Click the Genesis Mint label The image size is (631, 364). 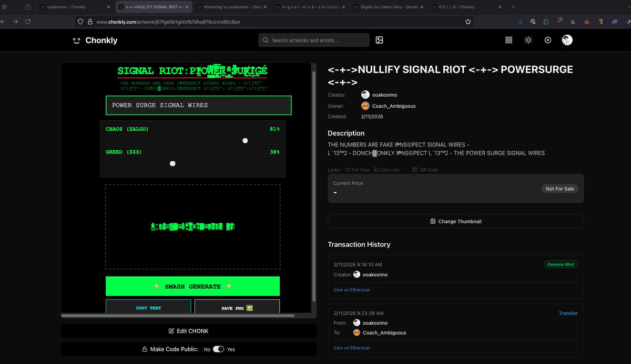pyautogui.click(x=561, y=265)
